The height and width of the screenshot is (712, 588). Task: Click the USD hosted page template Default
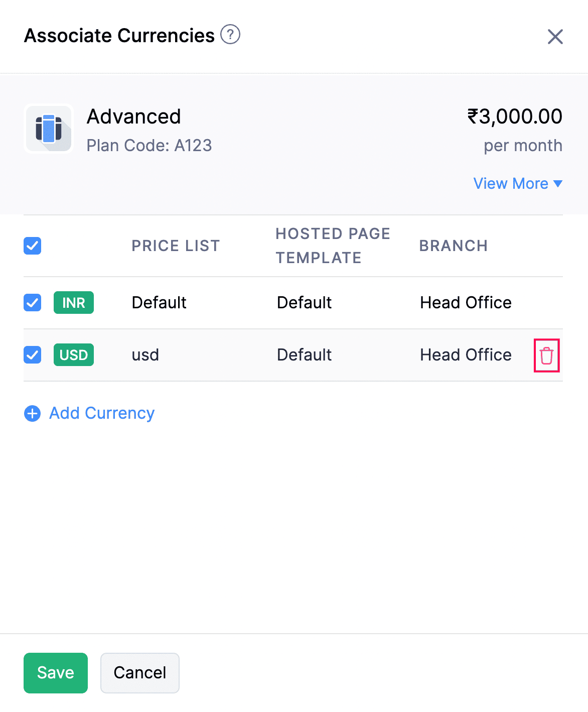point(304,355)
